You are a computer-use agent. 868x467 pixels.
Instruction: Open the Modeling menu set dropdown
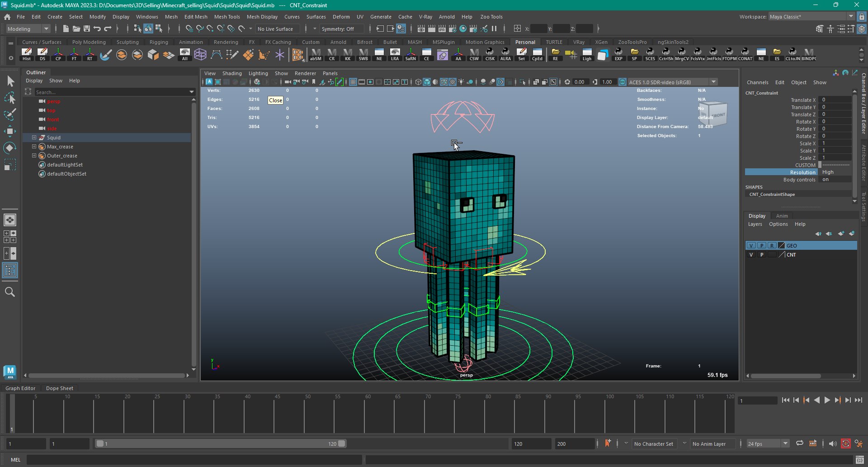28,29
